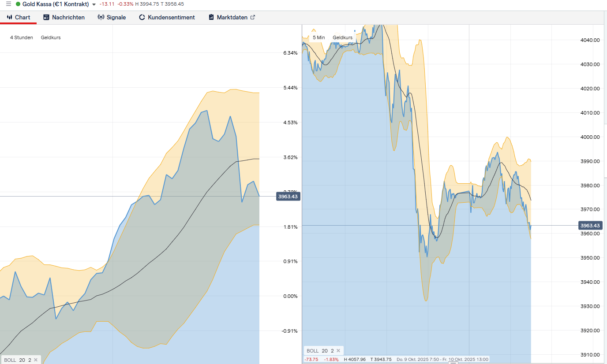Open BOLL 20 2 settings on the 5 Min chart
Image resolution: width=607 pixels, height=364 pixels.
point(320,351)
